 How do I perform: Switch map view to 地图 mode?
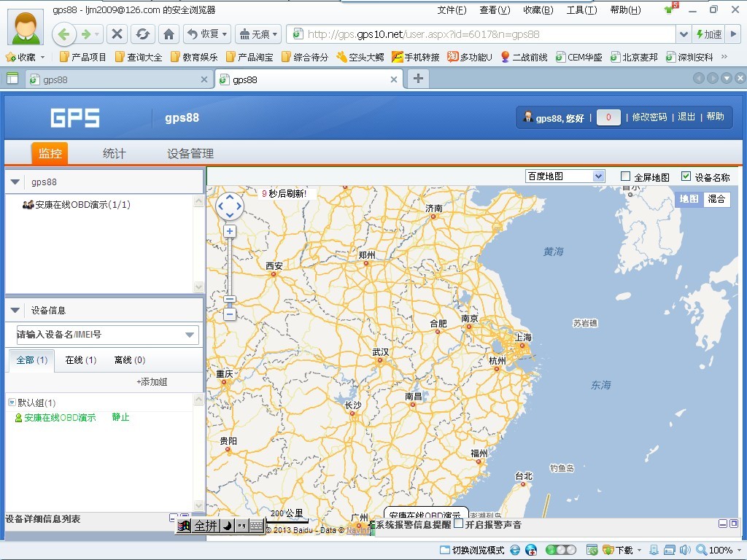click(689, 198)
